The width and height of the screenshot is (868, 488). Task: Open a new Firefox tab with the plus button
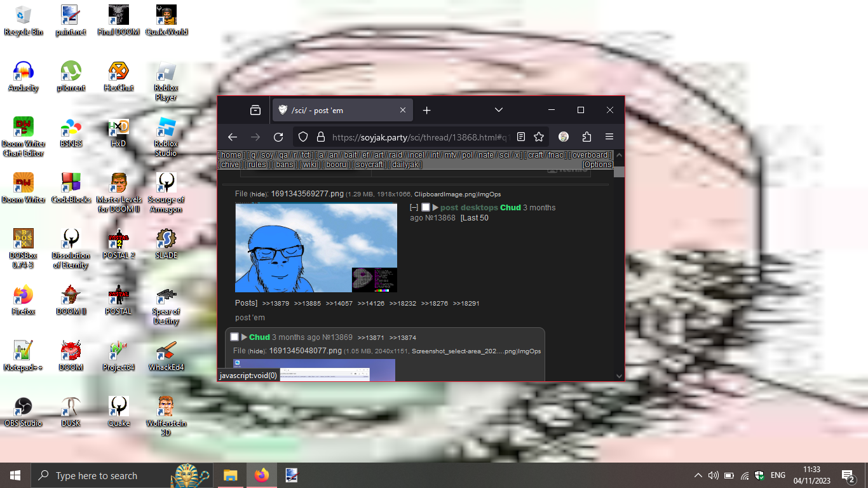[x=427, y=110]
